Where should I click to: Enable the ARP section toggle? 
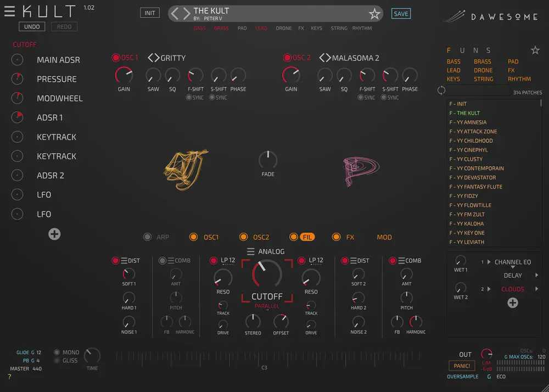pos(147,237)
